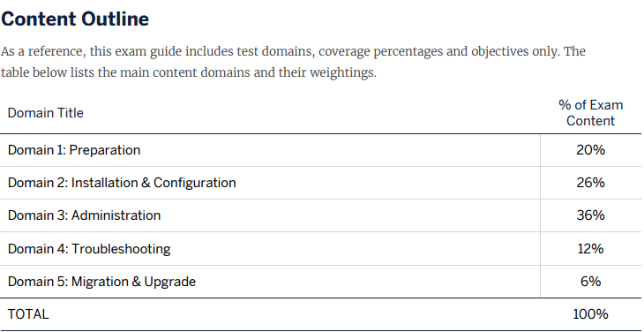Image resolution: width=644 pixels, height=332 pixels.
Task: Select the 6% weighting value
Action: pyautogui.click(x=590, y=282)
